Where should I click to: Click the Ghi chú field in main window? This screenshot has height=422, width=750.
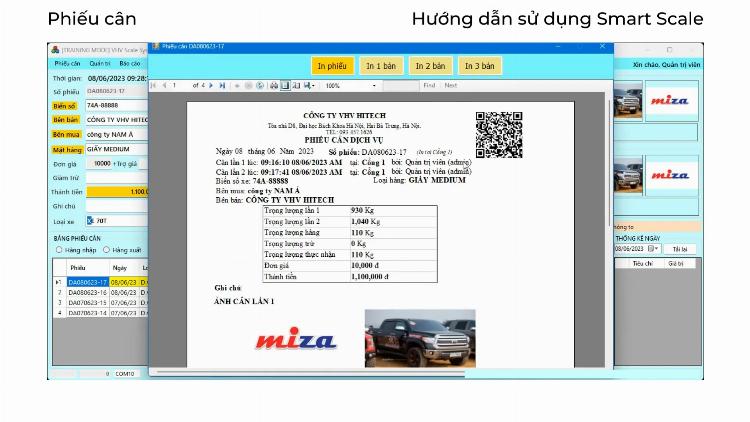point(117,206)
